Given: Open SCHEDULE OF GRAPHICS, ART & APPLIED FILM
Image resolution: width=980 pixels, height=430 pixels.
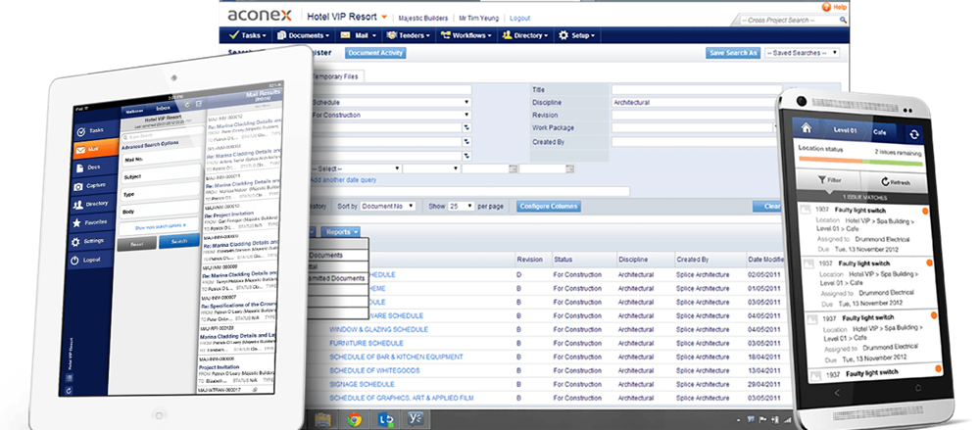Looking at the screenshot, I should point(401,398).
